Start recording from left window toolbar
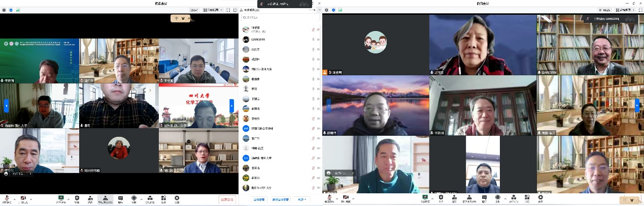Viewport: 644px width, 206px height. coord(134,199)
